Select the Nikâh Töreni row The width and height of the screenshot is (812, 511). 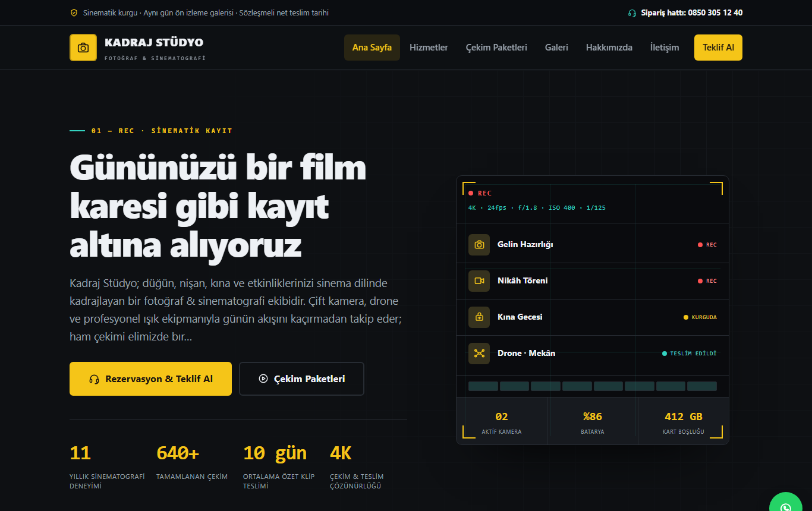pos(593,281)
